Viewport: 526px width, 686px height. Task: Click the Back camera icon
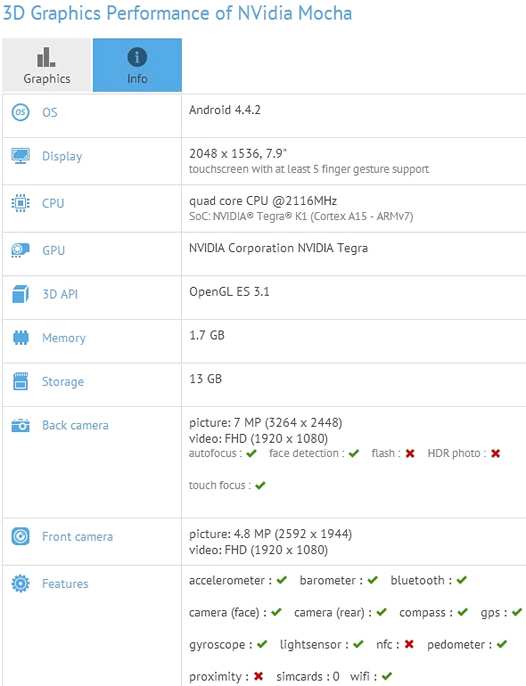point(21,425)
